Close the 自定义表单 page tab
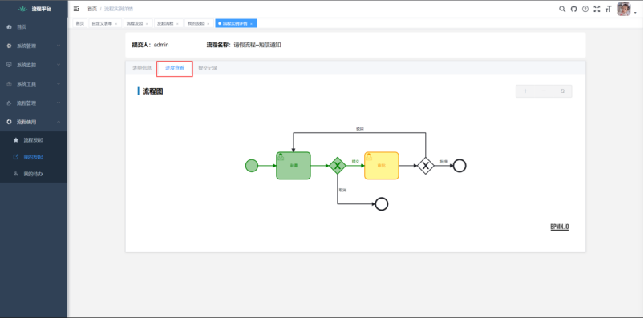Image resolution: width=644 pixels, height=318 pixels. [115, 24]
